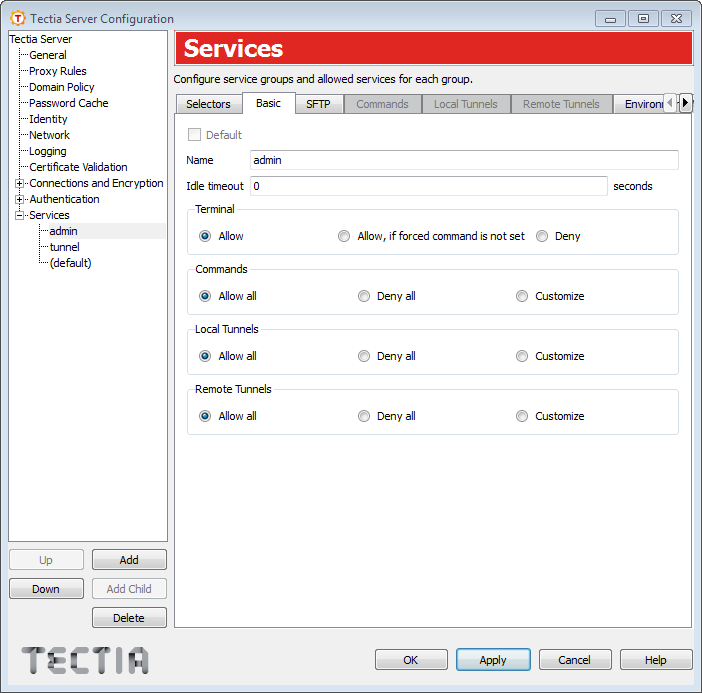Click the Delete button
The width and height of the screenshot is (702, 693).
[x=129, y=618]
